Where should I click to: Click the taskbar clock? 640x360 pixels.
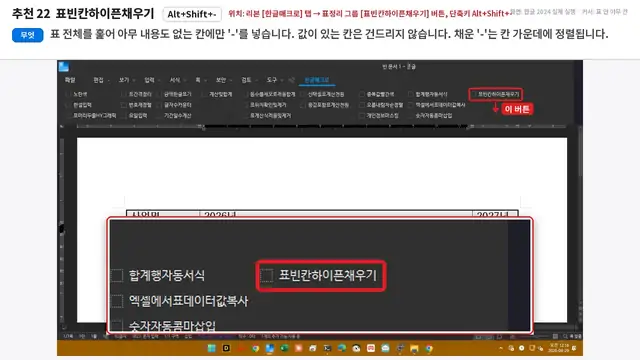[x=558, y=348]
